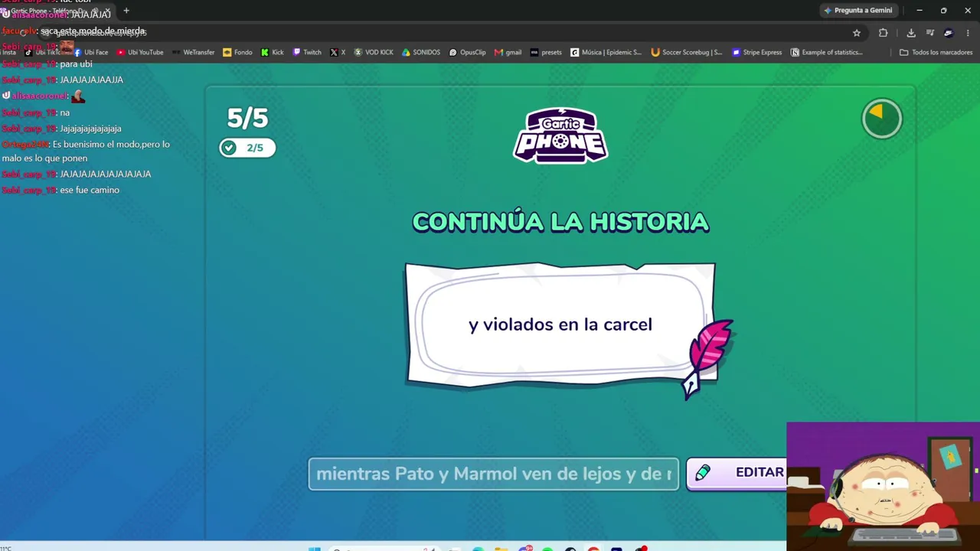Minimize the browser window
This screenshot has height=551, width=980.
point(920,11)
